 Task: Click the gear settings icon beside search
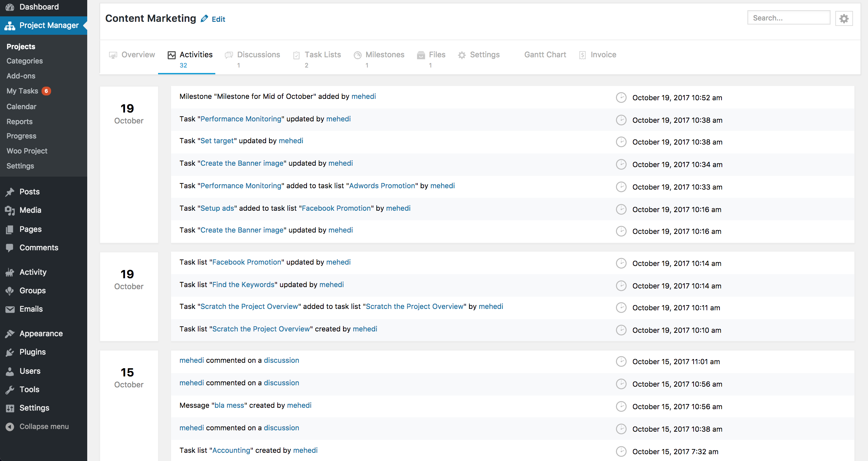(844, 18)
